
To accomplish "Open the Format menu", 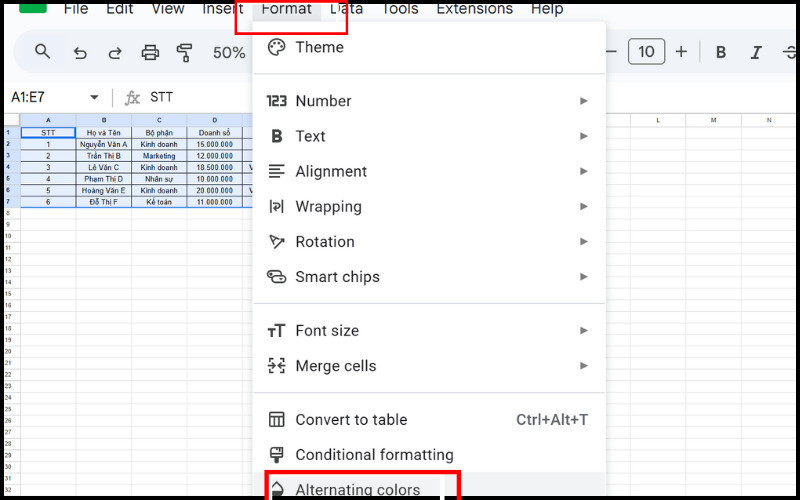I will (x=286, y=10).
